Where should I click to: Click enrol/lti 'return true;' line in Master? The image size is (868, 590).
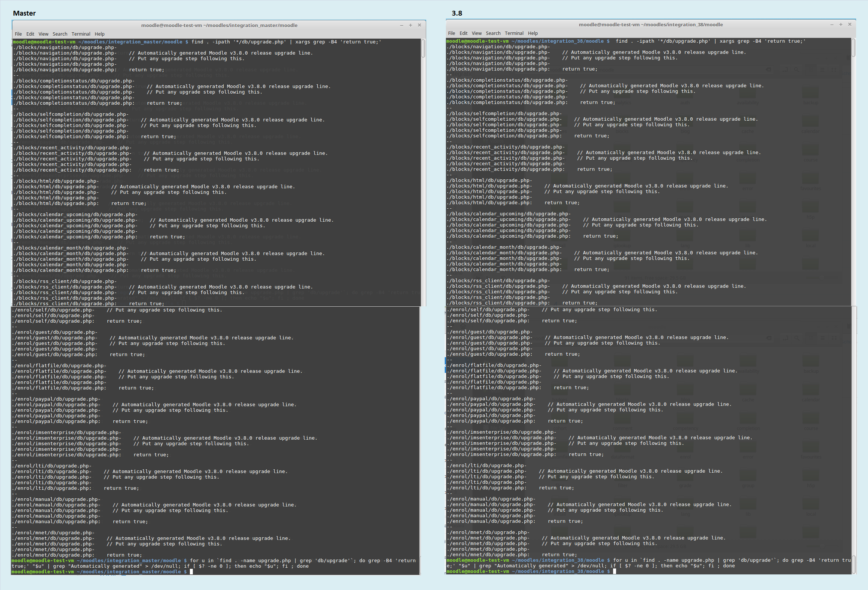(x=75, y=488)
